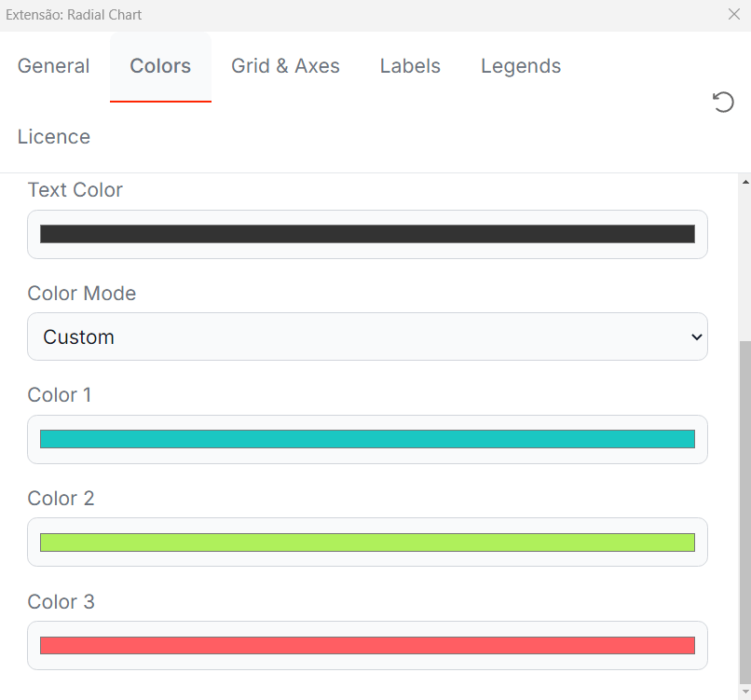The height and width of the screenshot is (700, 751).
Task: Select the Colors tab
Action: tap(160, 66)
